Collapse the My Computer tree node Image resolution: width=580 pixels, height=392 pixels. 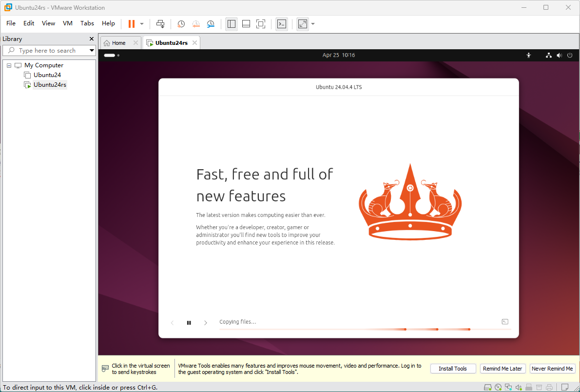9,65
